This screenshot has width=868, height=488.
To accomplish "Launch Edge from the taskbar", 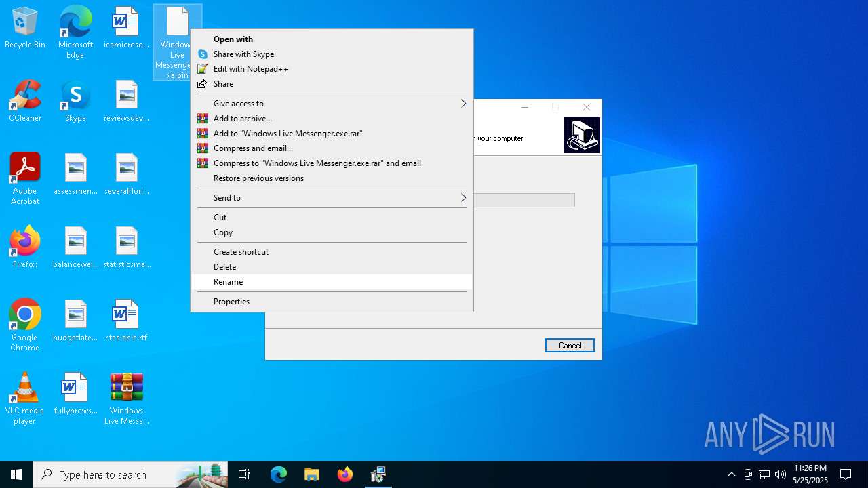I will [x=279, y=474].
